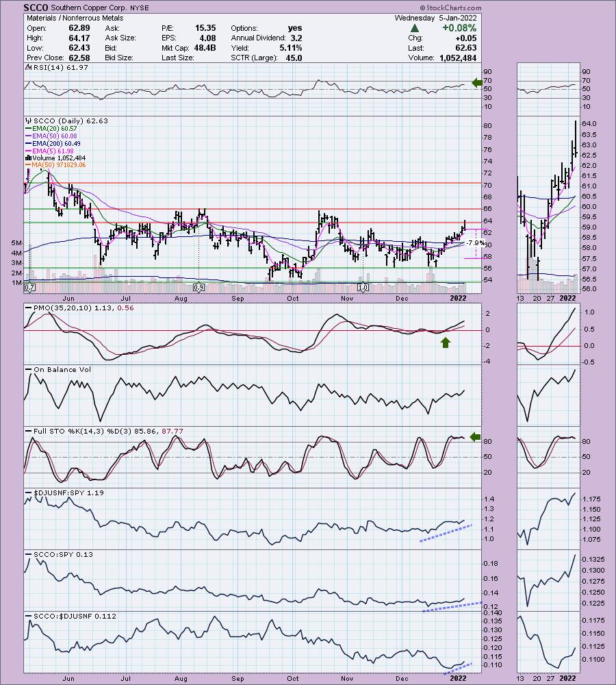Image resolution: width=616 pixels, height=685 pixels.
Task: Click the 0.9 dividend marker on price chart
Action: click(198, 288)
